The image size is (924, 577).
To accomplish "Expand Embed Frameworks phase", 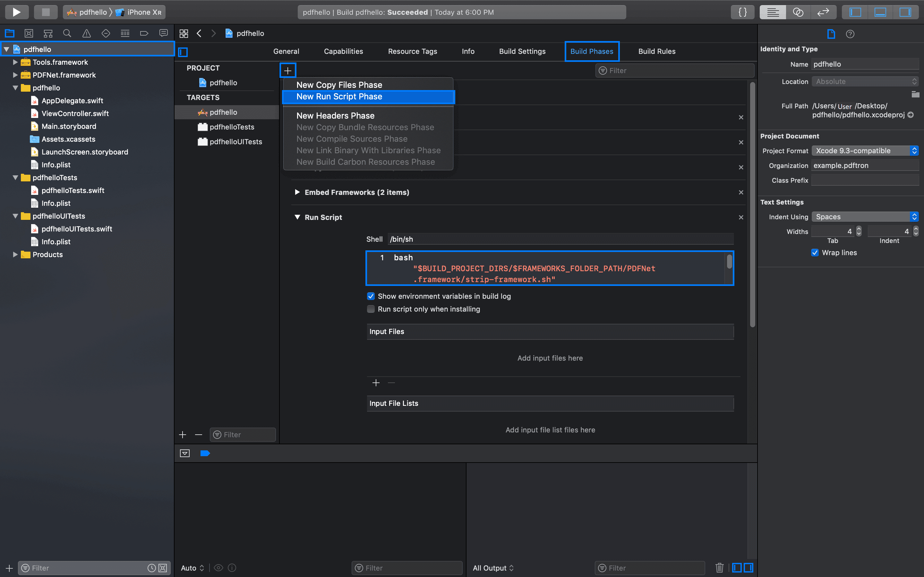I will 297,192.
